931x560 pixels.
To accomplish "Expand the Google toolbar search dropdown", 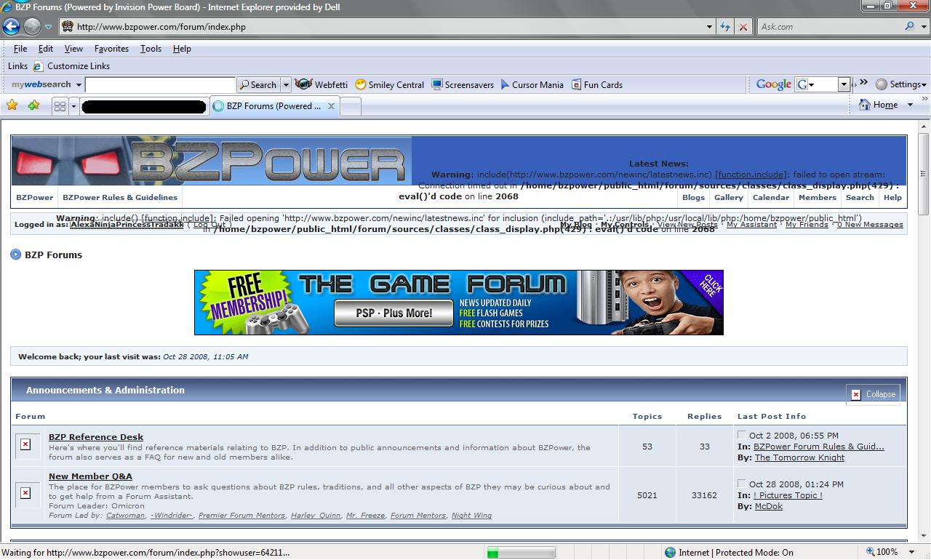I will [x=844, y=84].
